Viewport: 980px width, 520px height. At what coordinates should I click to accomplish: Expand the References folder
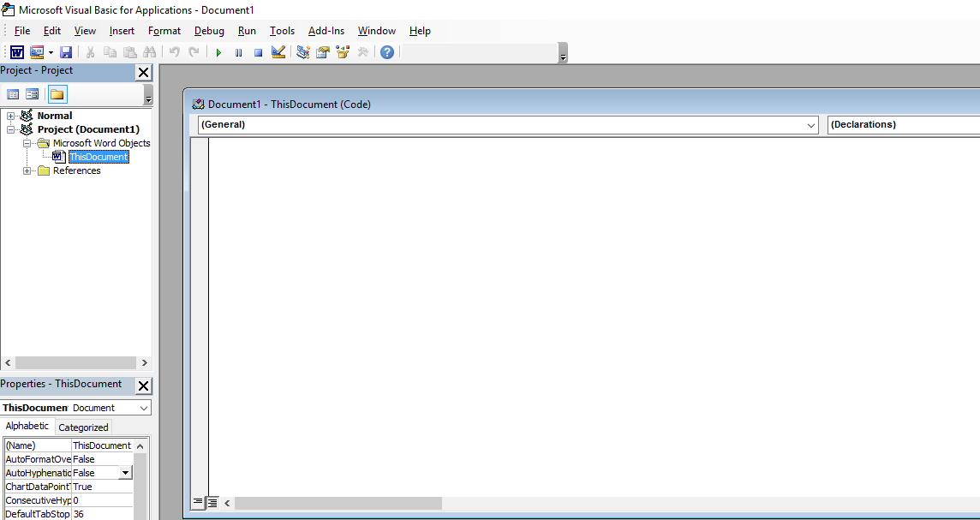(x=27, y=171)
